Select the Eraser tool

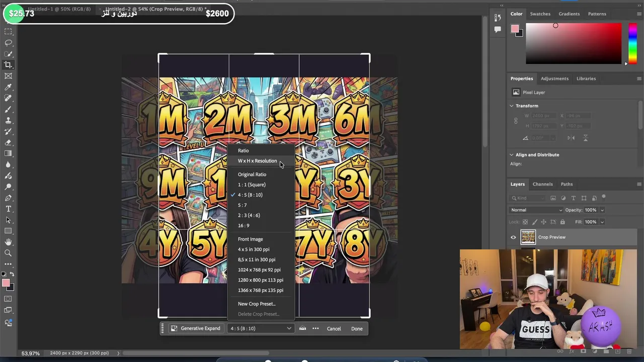[8, 142]
